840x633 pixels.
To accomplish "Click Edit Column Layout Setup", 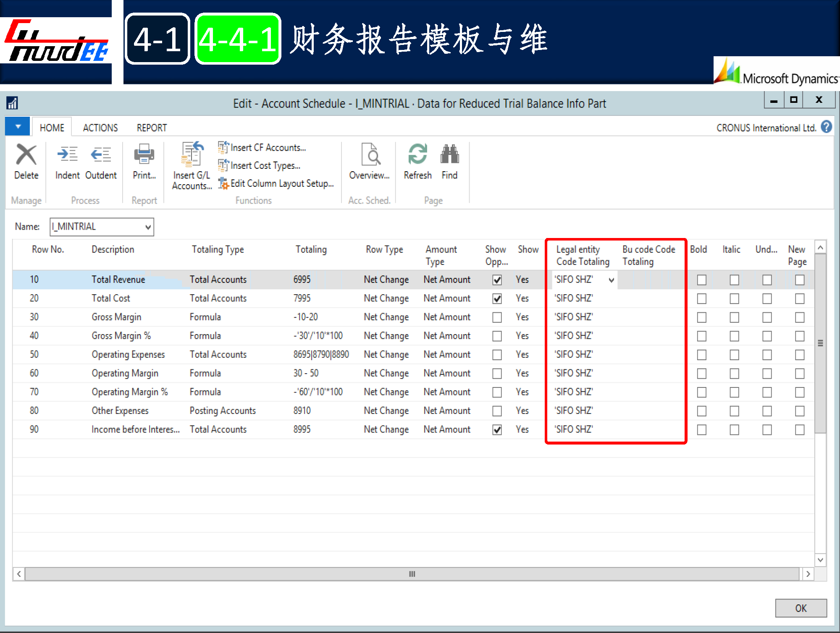I will pos(281,183).
